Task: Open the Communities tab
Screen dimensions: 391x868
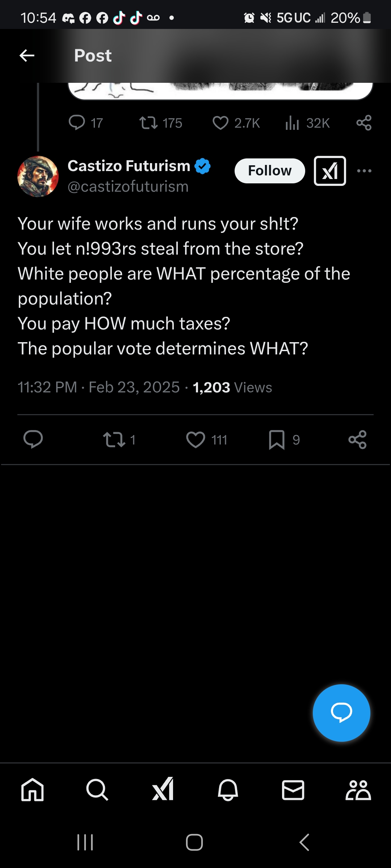Action: [x=358, y=790]
